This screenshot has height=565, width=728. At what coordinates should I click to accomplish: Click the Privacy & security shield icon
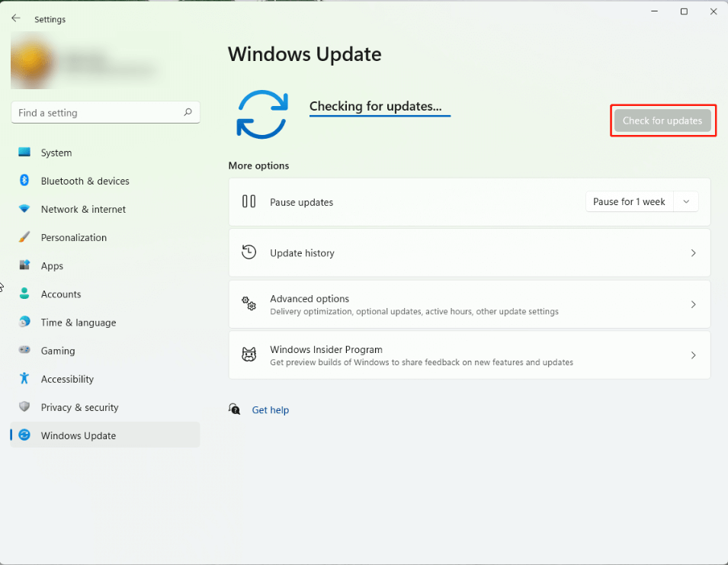24,407
